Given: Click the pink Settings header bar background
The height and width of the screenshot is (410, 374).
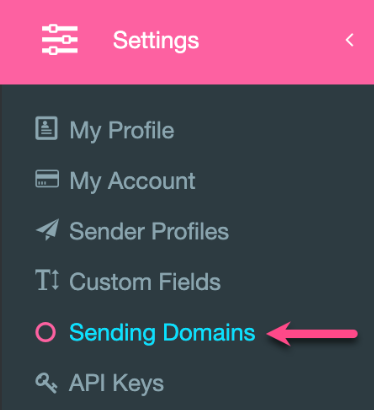Looking at the screenshot, I should tap(187, 42).
